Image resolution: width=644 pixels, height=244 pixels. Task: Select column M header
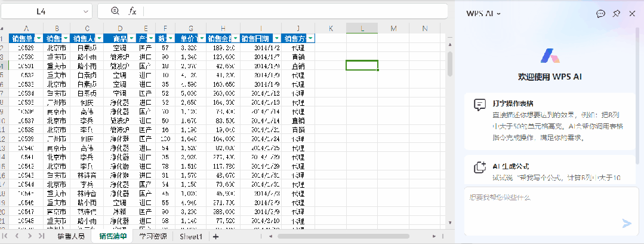(393, 28)
